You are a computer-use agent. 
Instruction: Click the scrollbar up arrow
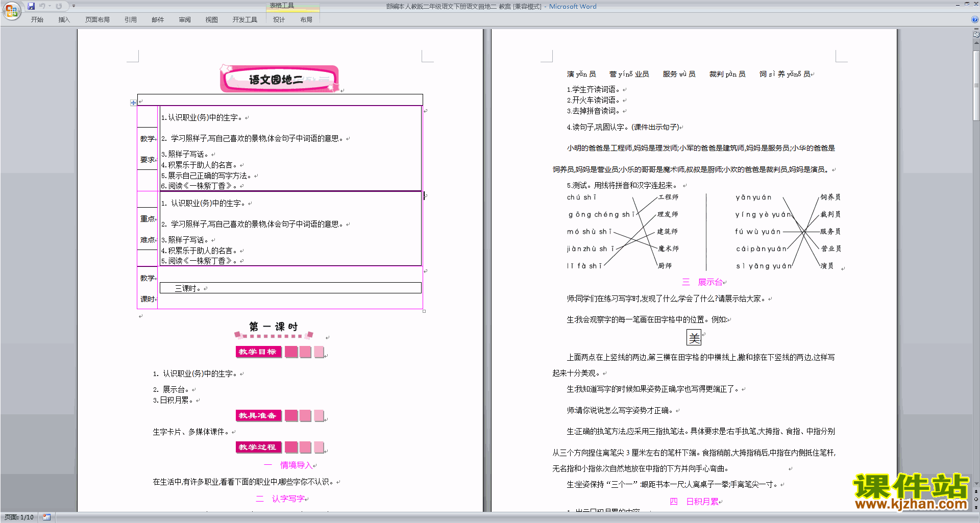coord(976,43)
